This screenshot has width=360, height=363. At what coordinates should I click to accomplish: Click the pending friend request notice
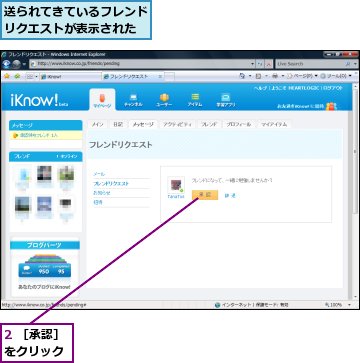pos(46,135)
